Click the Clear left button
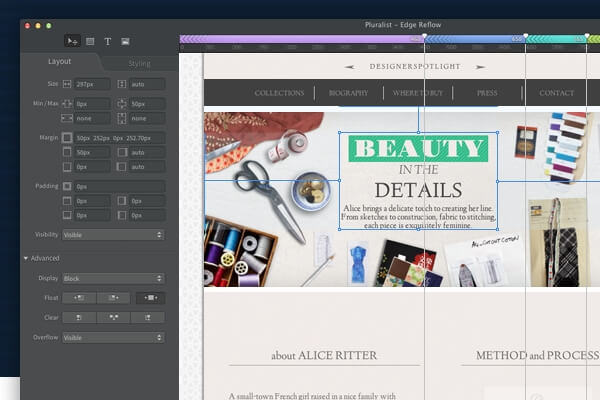 (79, 317)
